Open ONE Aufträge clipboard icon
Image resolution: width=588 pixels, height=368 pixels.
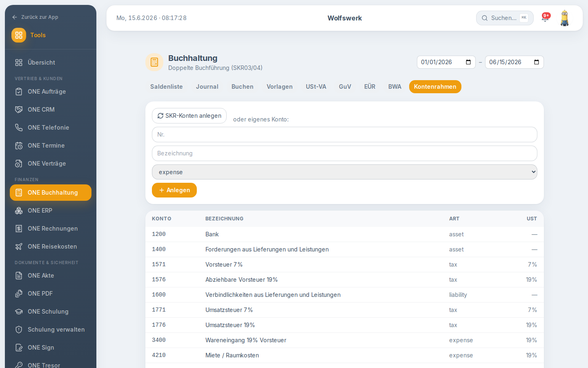coord(19,92)
